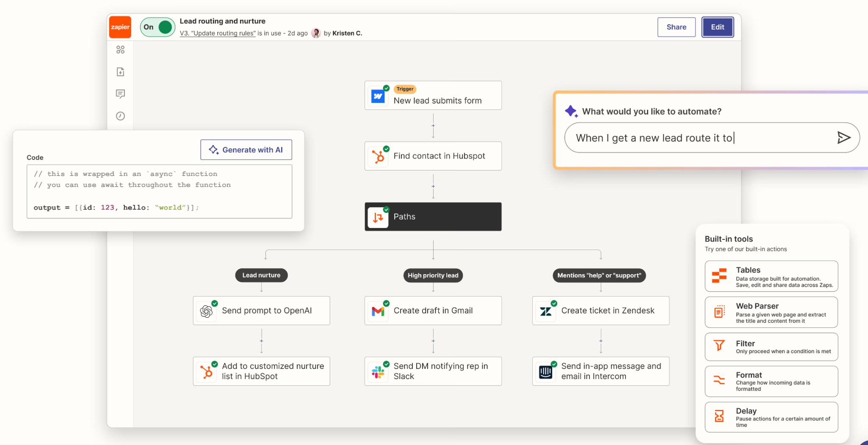This screenshot has height=445, width=868.
Task: Click the Delay hourglass icon
Action: click(719, 416)
